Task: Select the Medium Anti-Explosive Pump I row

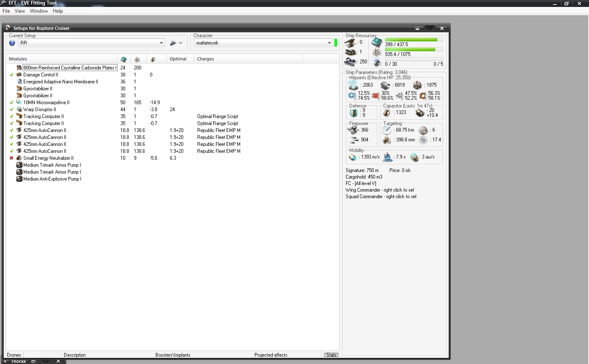Action: point(172,179)
